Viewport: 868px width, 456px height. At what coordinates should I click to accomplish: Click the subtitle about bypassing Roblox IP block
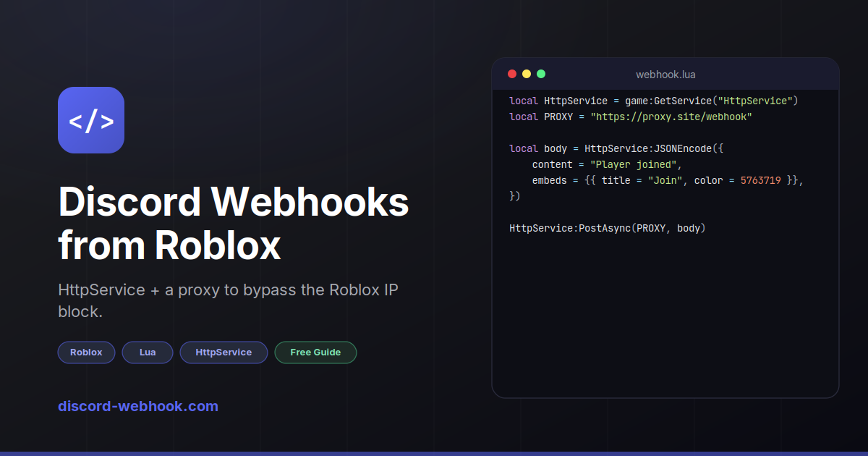[x=228, y=300]
